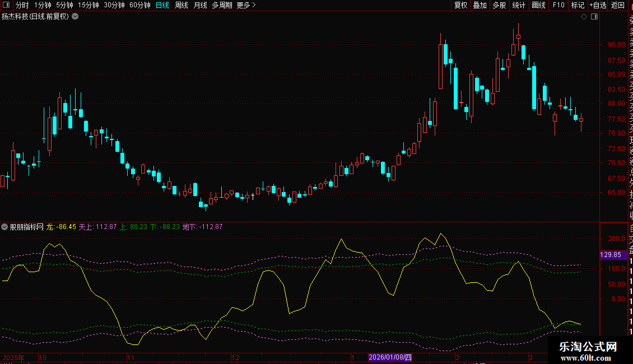Screen dimensions: 633x364
Task: Click the 65.00 price axis label
Action: [616, 193]
